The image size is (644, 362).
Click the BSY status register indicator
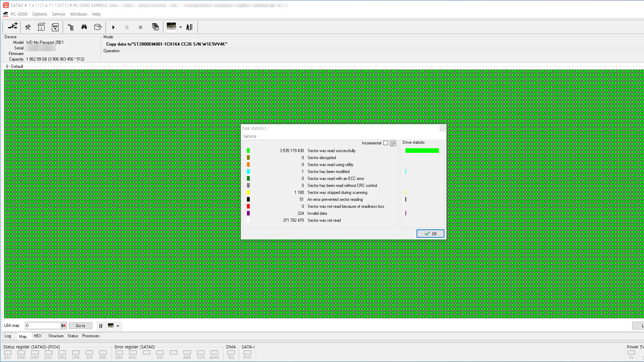click(8, 353)
